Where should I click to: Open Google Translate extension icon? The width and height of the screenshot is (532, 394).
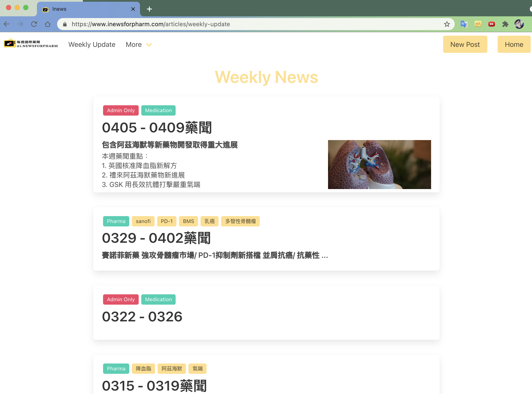[x=464, y=24]
